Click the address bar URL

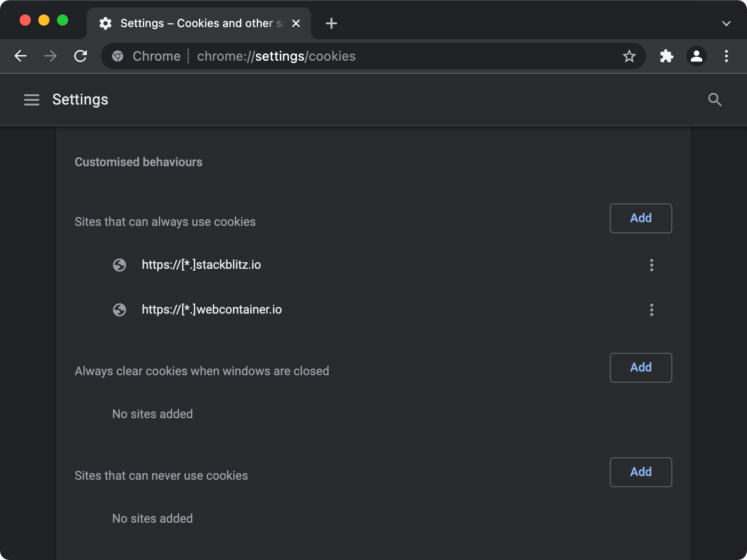[x=276, y=56]
